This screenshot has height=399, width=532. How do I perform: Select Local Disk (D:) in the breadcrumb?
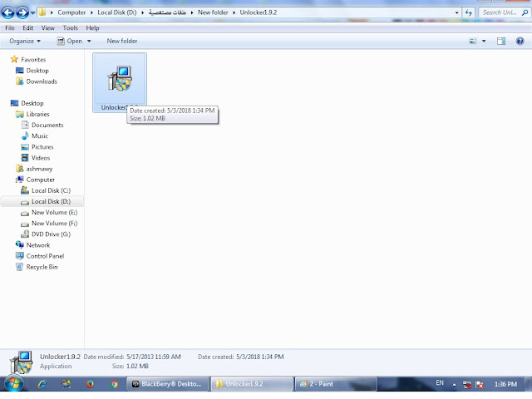pos(117,12)
